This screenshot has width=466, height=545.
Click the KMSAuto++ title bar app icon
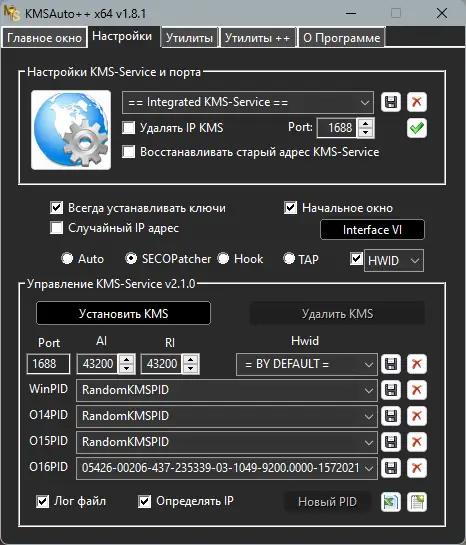[x=11, y=13]
